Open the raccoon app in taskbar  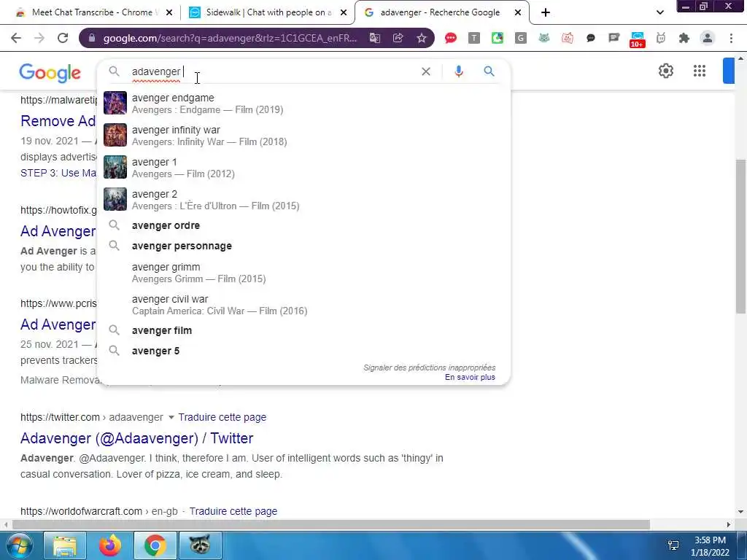pyautogui.click(x=200, y=545)
